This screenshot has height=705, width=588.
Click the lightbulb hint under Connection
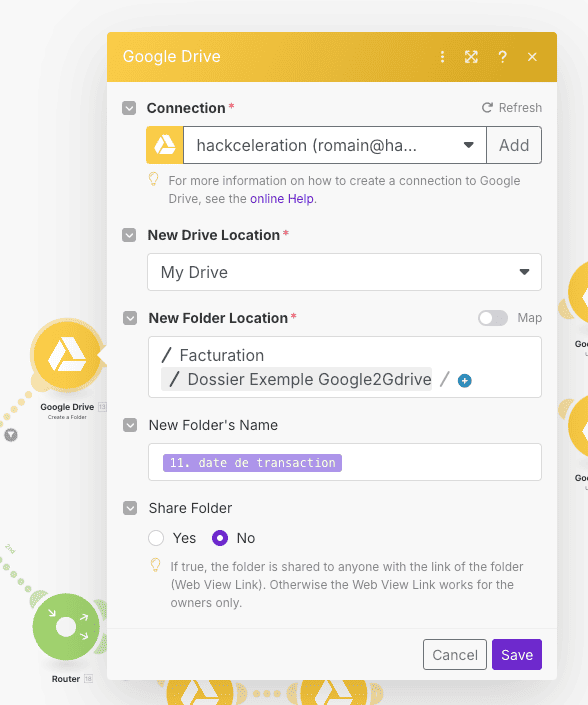click(x=154, y=179)
